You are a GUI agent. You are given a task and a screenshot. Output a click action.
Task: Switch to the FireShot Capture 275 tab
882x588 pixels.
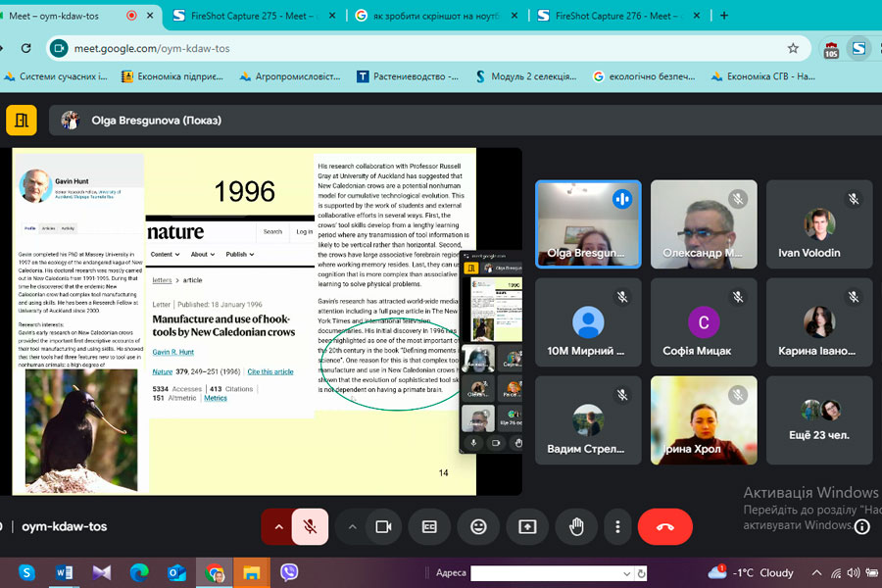tap(250, 16)
